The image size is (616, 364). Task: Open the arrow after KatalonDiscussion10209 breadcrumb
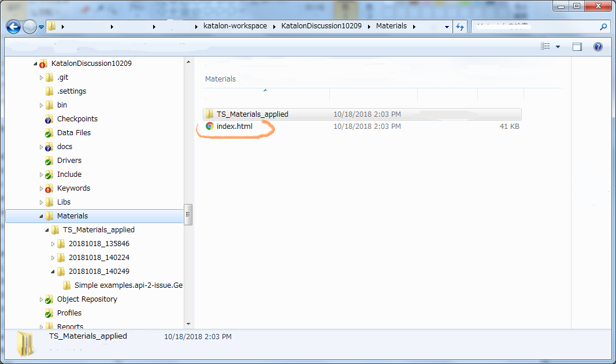[369, 27]
